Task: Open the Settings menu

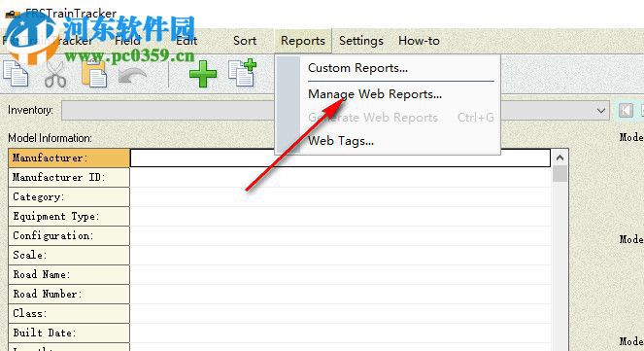Action: click(x=361, y=41)
